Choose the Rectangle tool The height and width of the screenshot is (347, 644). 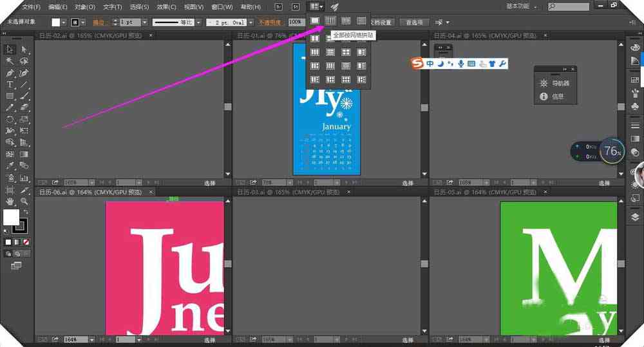pyautogui.click(x=10, y=96)
